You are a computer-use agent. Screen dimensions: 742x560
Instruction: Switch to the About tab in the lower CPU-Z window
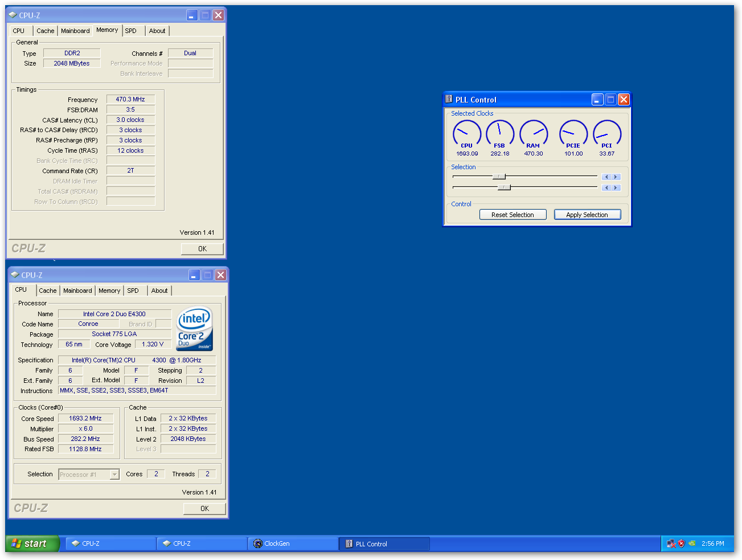(x=159, y=291)
